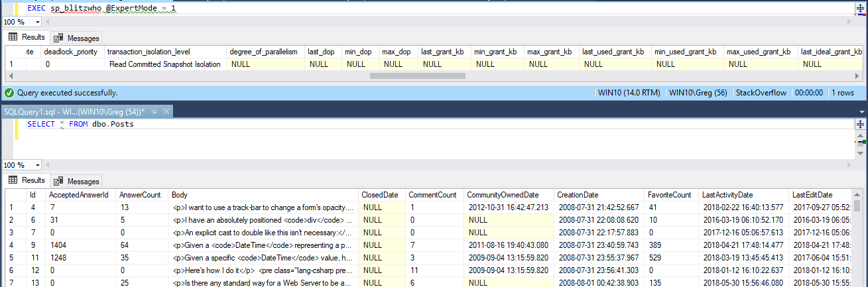Select the ClosedDate column header

[x=382, y=195]
